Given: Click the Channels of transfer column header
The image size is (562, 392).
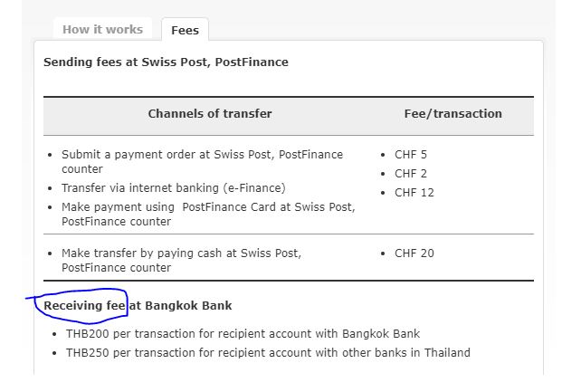Looking at the screenshot, I should (x=210, y=114).
